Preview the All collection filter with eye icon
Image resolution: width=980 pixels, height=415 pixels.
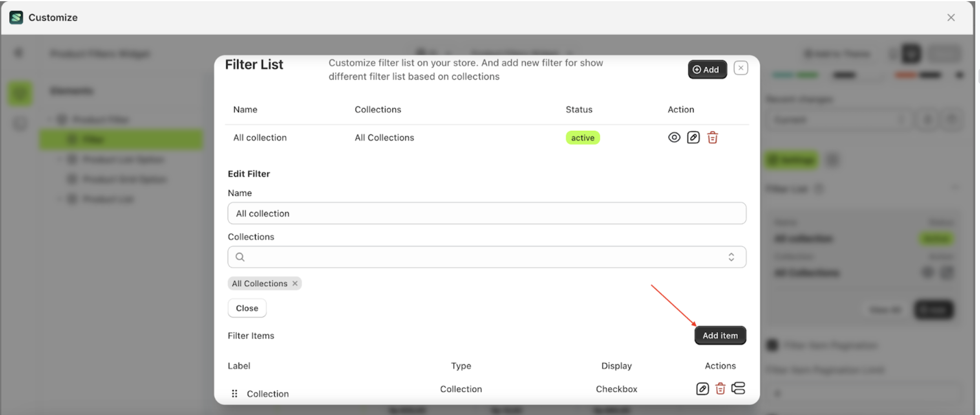(674, 137)
